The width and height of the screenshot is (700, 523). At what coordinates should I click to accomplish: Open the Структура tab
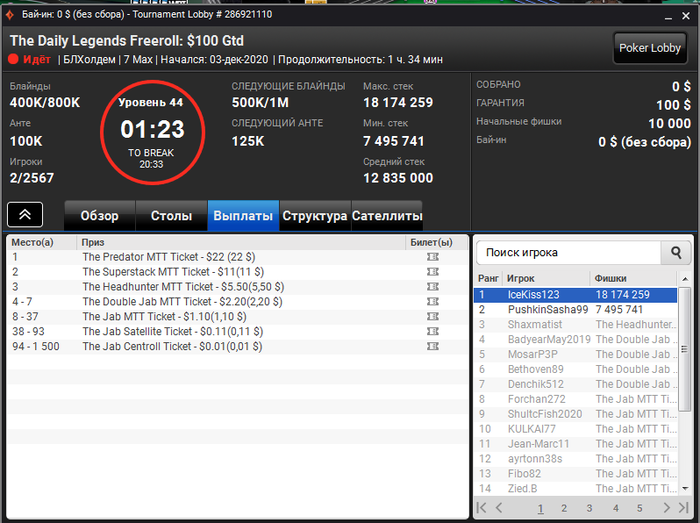pyautogui.click(x=315, y=216)
